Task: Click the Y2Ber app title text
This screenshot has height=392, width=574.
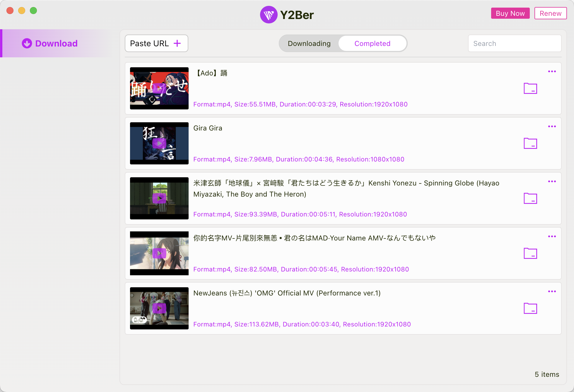Action: pos(297,15)
